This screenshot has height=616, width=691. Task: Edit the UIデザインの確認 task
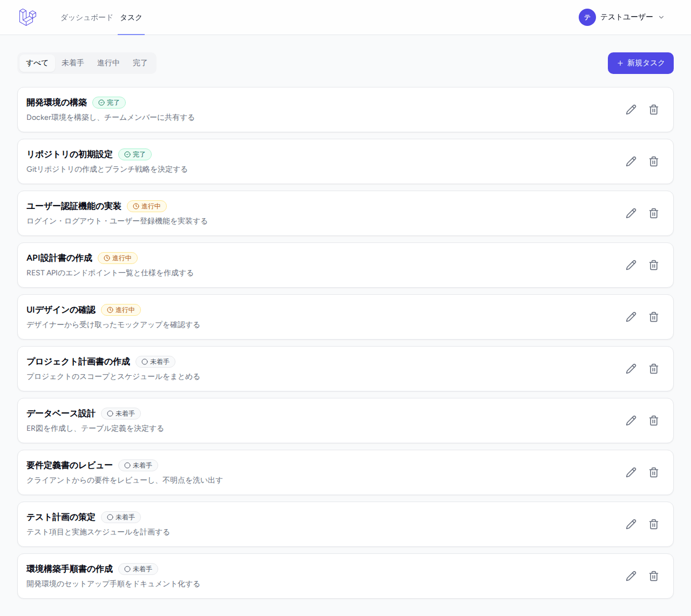[x=631, y=317]
